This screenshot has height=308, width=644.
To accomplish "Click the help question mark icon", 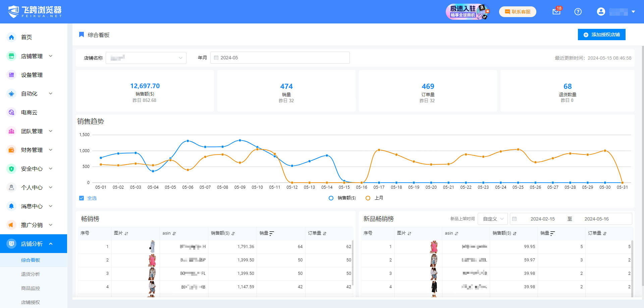I will click(x=578, y=12).
